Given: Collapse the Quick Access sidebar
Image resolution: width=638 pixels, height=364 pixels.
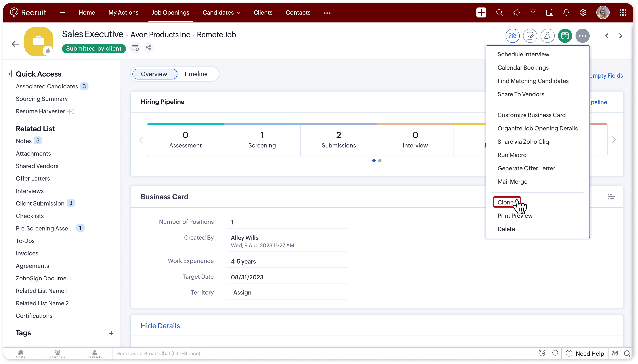Looking at the screenshot, I should click(x=10, y=74).
